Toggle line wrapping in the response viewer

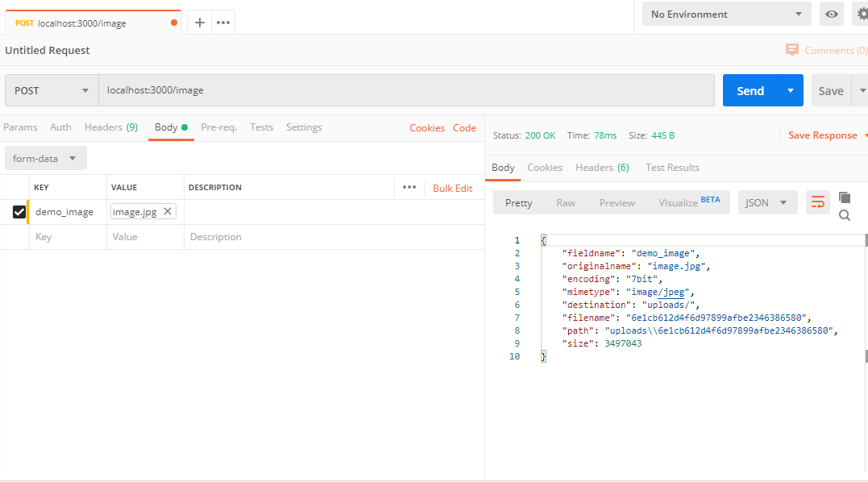coord(817,202)
